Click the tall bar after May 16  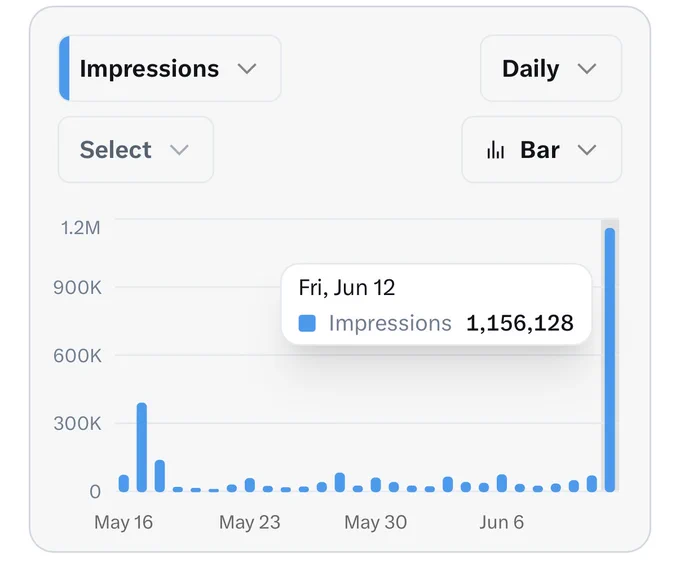coord(142,447)
